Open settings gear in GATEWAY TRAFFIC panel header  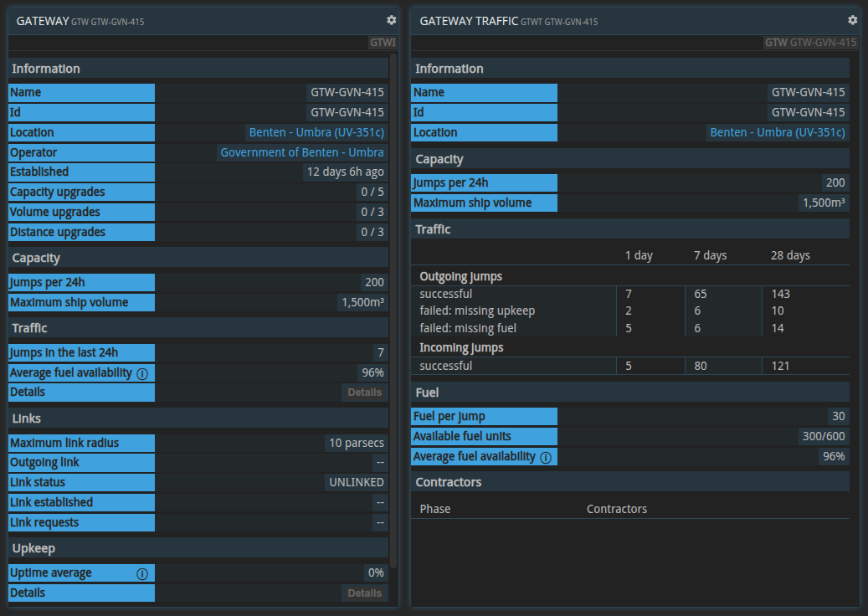click(x=852, y=20)
